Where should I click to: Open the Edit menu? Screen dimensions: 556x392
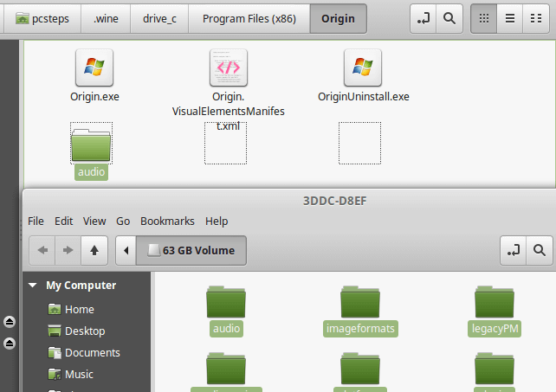click(x=64, y=222)
